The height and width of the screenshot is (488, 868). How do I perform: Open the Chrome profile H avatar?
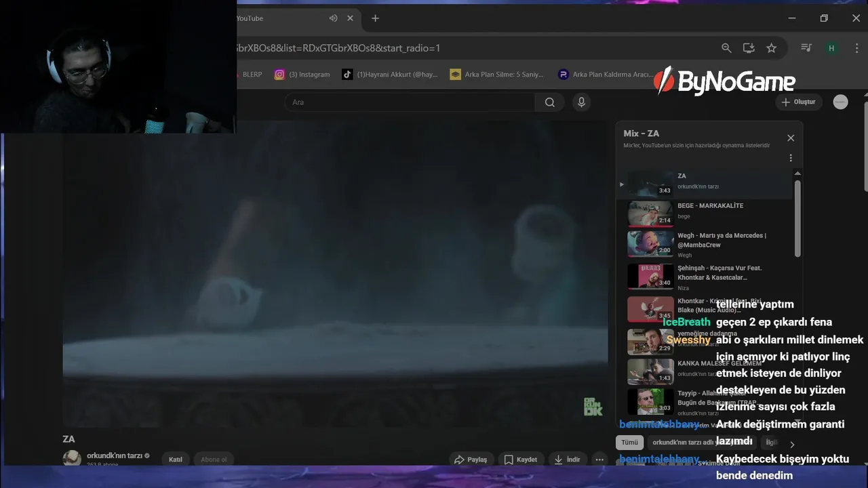[831, 48]
